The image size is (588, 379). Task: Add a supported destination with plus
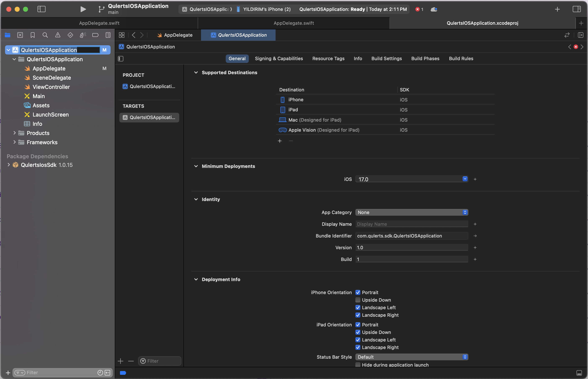click(280, 141)
